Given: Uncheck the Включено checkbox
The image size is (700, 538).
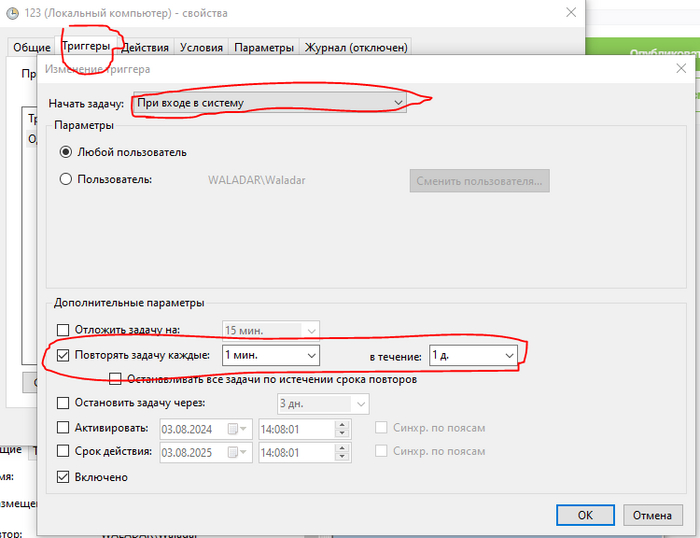Looking at the screenshot, I should point(63,477).
